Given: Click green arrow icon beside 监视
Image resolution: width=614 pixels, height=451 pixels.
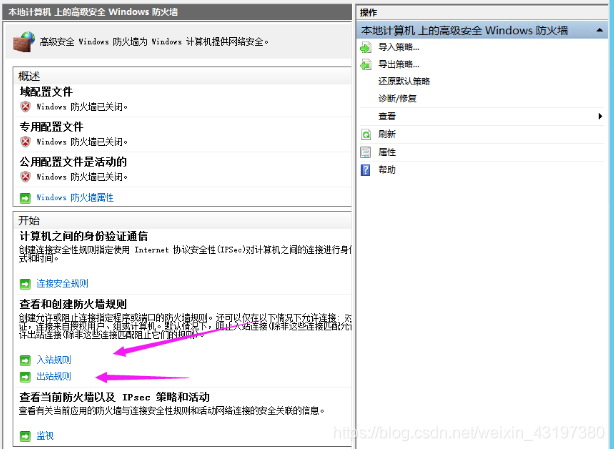Looking at the screenshot, I should click(25, 436).
